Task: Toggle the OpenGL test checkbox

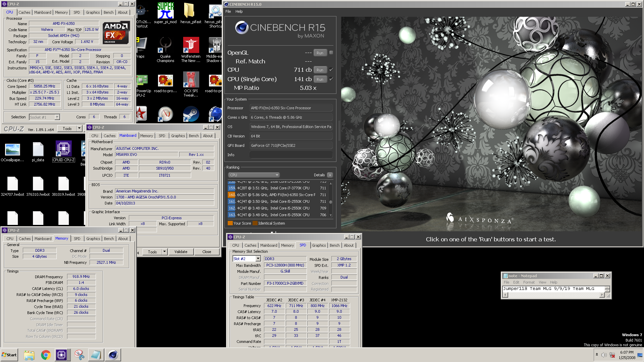Action: (x=331, y=53)
